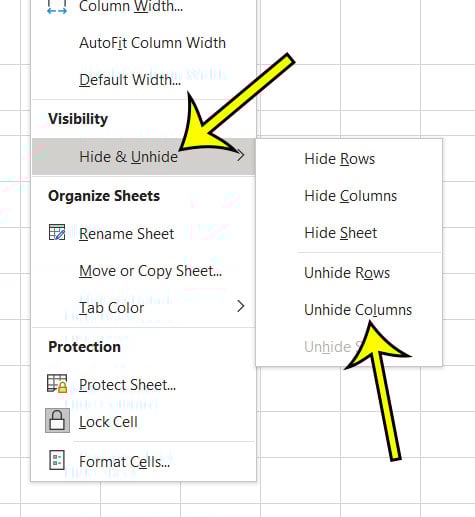Open AutoFit Column Width
475x517 pixels.
pyautogui.click(x=152, y=43)
